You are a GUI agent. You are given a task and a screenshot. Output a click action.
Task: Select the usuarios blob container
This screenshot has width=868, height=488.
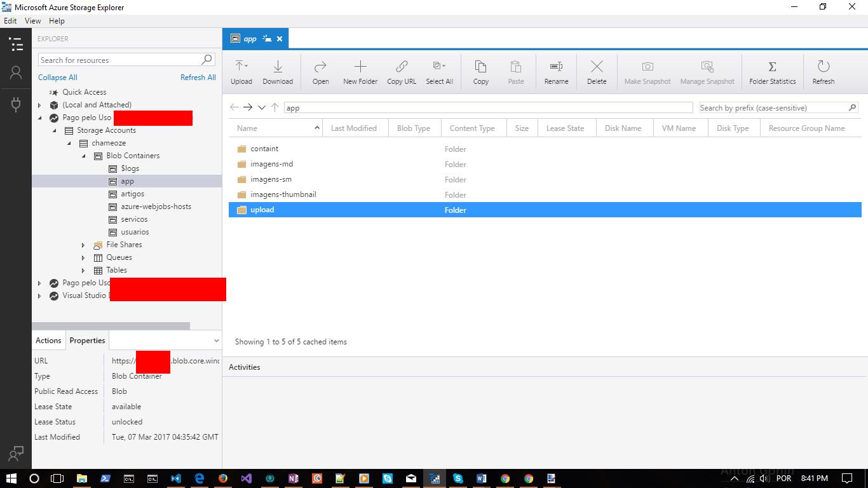(135, 232)
